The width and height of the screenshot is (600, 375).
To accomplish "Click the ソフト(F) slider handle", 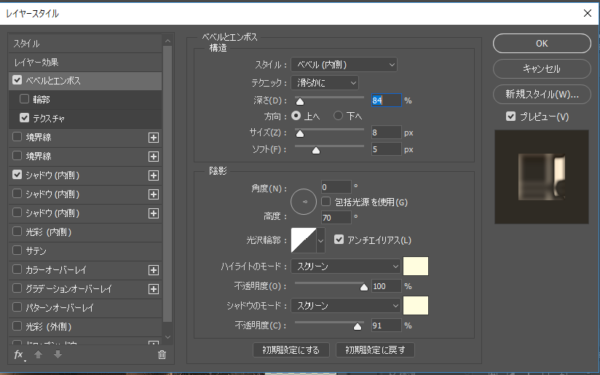I will coord(316,150).
